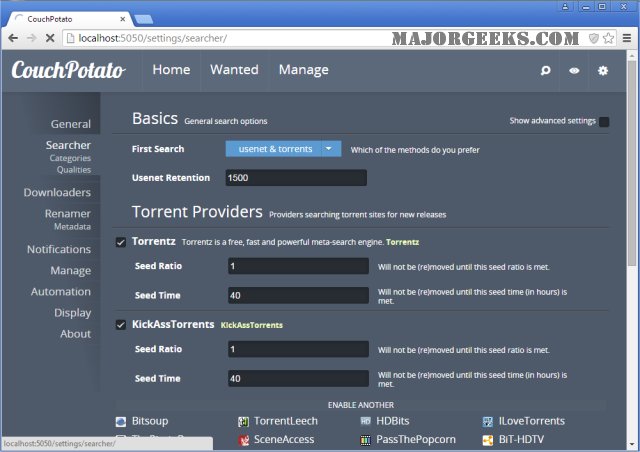Open the settings gear icon
Image resolution: width=640 pixels, height=452 pixels.
coord(603,71)
